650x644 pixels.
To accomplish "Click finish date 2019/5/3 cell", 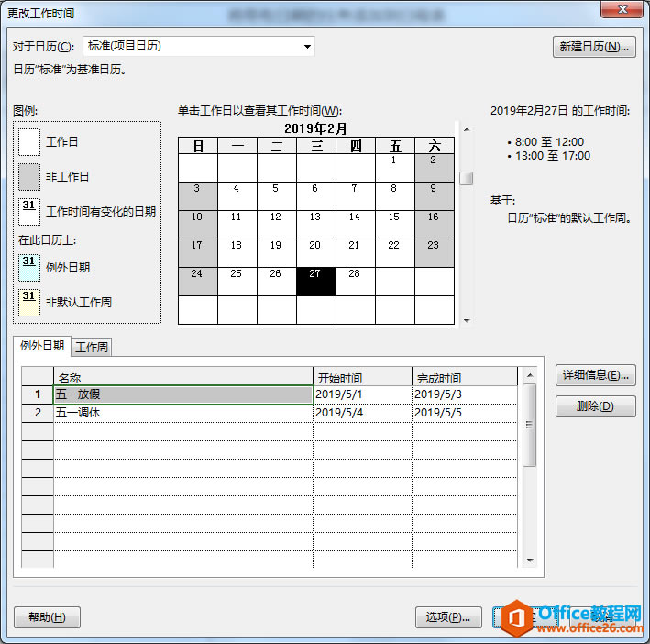I will (465, 394).
